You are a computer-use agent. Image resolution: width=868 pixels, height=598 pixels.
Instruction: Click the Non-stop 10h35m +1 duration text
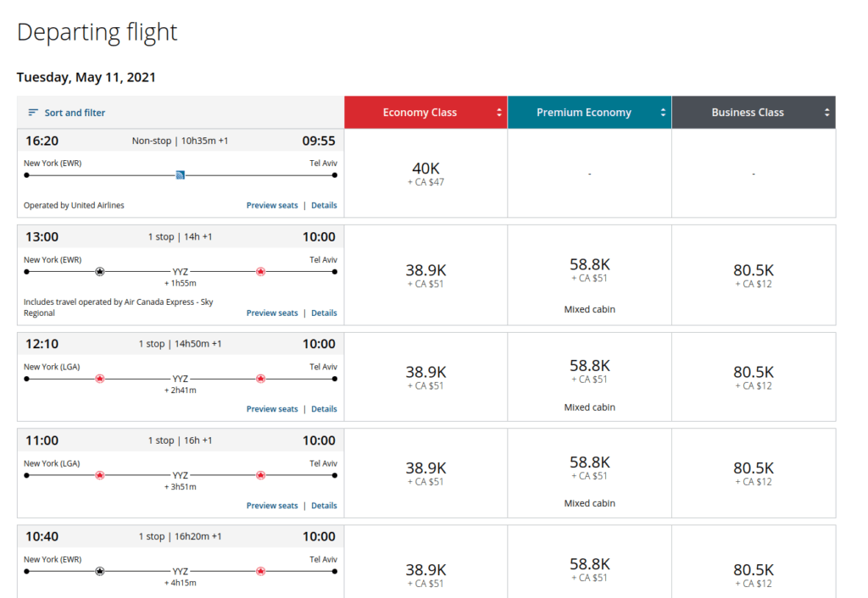tap(180, 141)
